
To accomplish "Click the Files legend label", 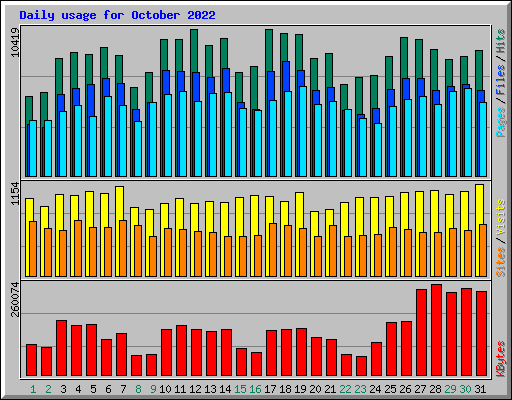I will point(501,80).
